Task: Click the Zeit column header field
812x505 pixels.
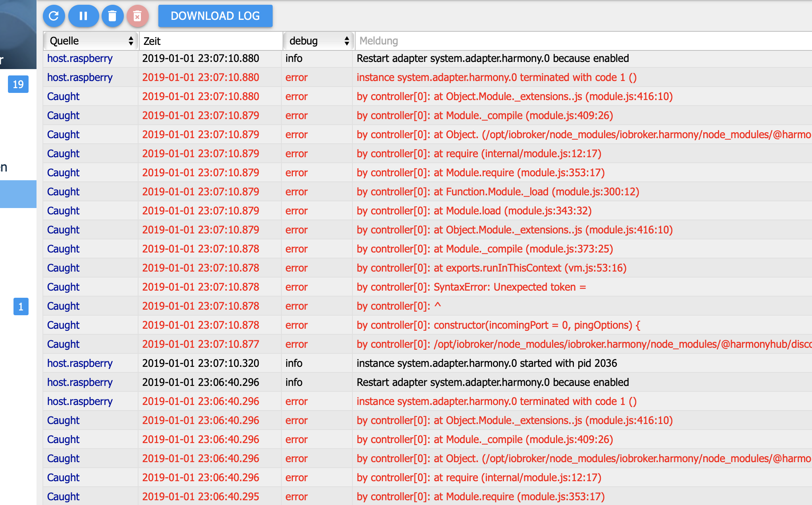Action: (x=210, y=41)
